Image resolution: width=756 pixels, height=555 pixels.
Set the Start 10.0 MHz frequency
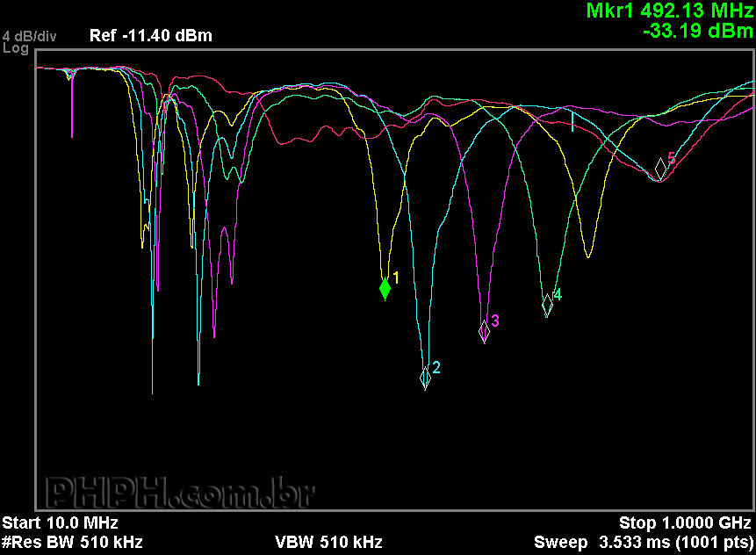[60, 523]
